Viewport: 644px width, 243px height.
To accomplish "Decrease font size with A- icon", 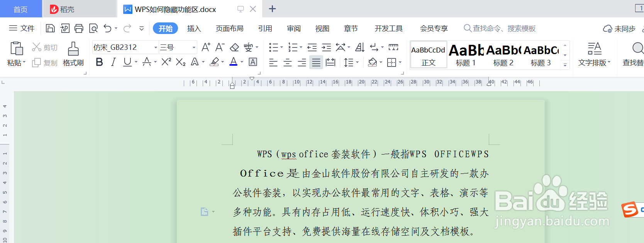I will point(220,47).
